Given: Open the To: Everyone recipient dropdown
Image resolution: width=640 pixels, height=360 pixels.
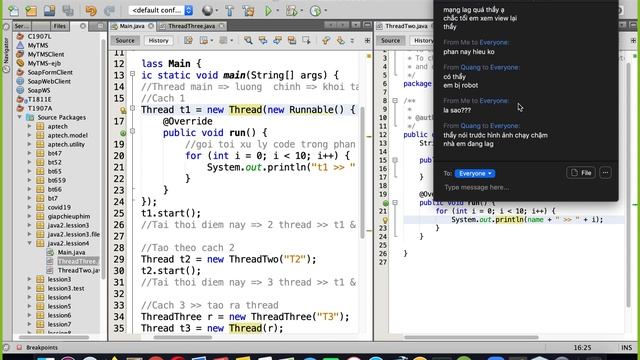Looking at the screenshot, I should [x=475, y=173].
